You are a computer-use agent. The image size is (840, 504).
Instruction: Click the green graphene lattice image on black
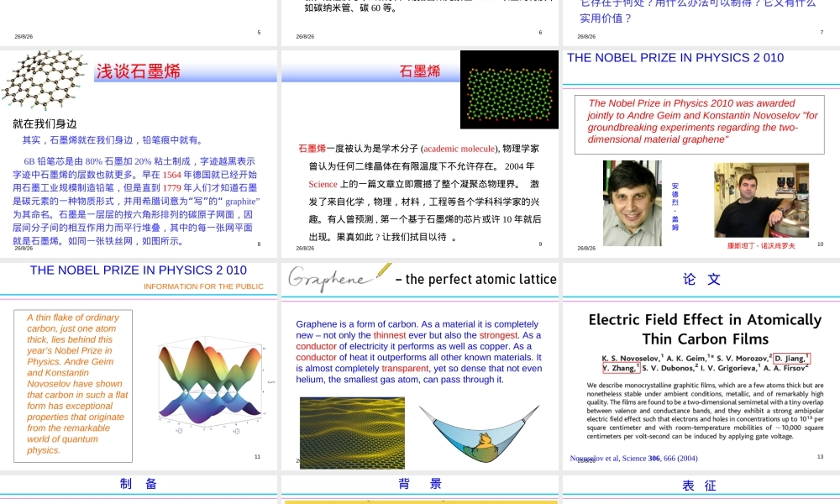click(510, 90)
